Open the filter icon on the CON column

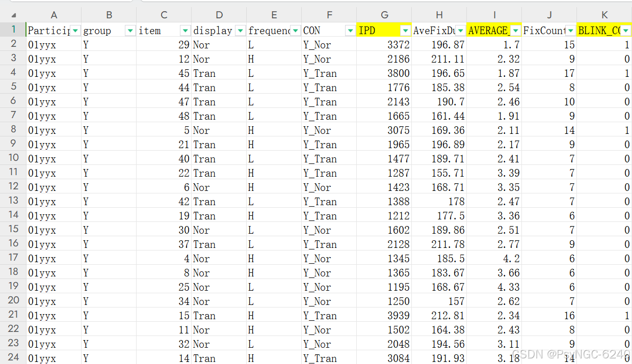pyautogui.click(x=350, y=30)
